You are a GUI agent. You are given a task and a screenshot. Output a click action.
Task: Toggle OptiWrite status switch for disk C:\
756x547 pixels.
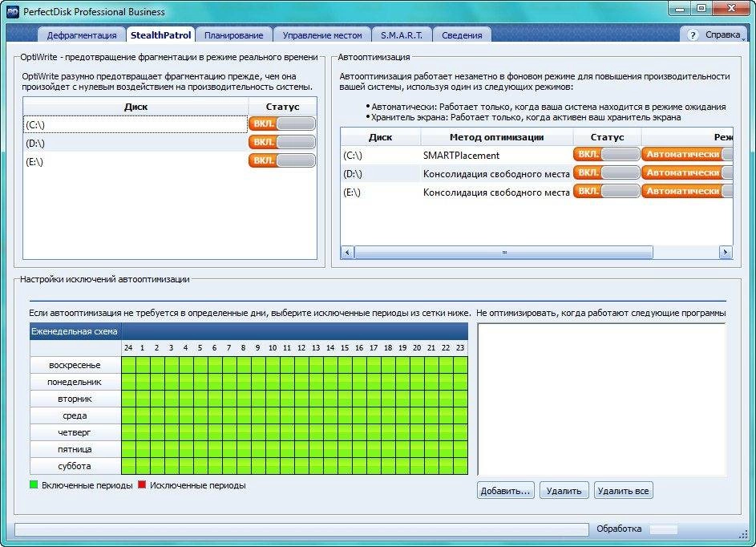282,124
